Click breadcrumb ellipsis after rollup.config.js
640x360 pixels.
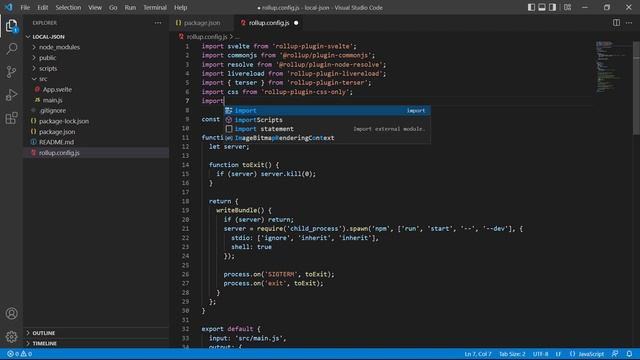[237, 37]
